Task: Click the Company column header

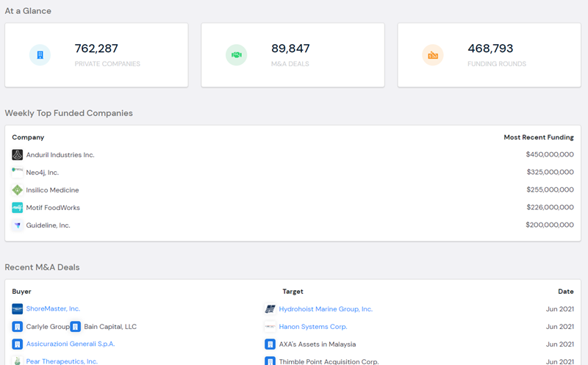Action: [x=28, y=137]
